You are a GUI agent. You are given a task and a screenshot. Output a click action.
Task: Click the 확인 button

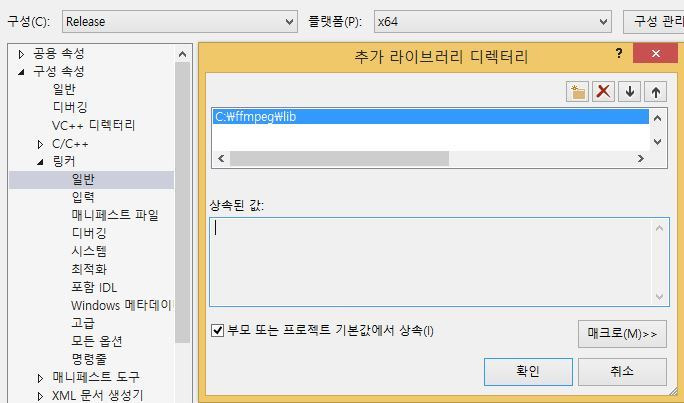[x=528, y=372]
